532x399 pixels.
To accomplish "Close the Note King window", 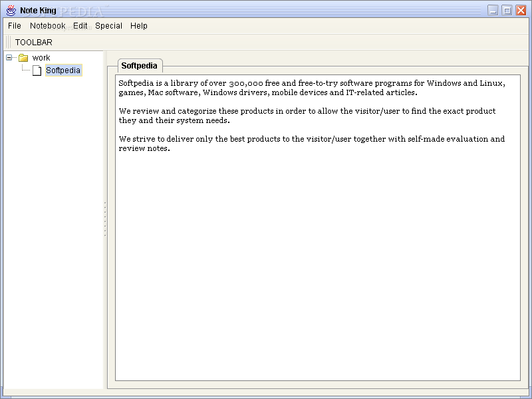I will [521, 10].
